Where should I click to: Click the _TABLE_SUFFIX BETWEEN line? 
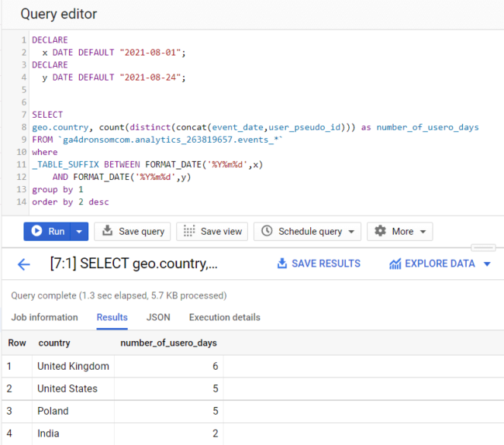[x=147, y=165]
